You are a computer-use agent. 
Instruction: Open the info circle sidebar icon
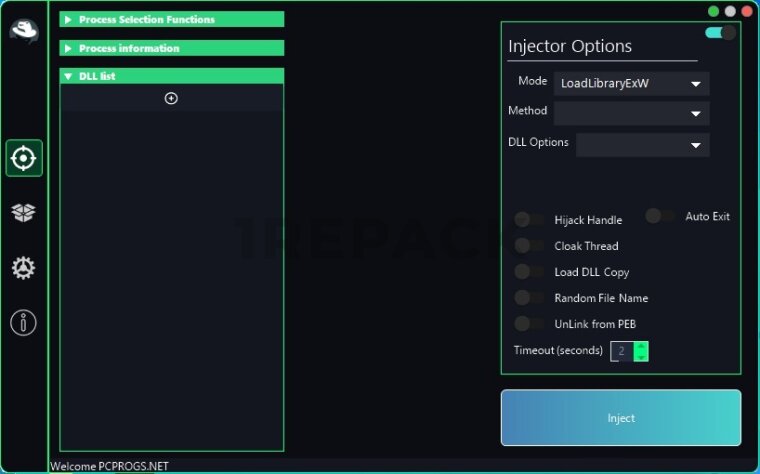tap(23, 322)
